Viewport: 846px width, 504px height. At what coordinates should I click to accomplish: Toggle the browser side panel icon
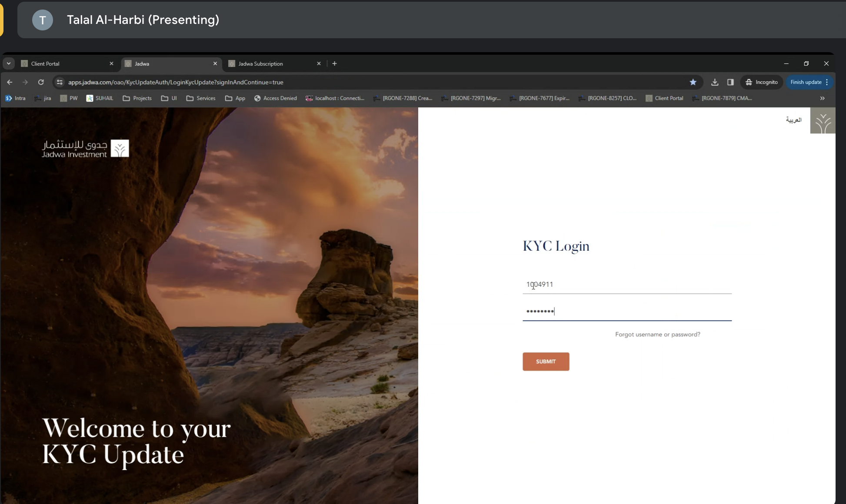(x=730, y=82)
